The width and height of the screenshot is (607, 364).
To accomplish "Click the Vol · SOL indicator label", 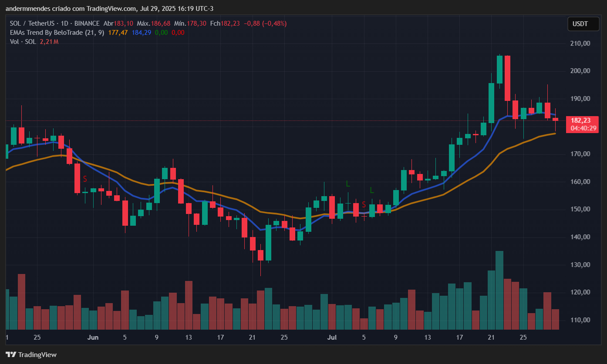I will tap(23, 42).
